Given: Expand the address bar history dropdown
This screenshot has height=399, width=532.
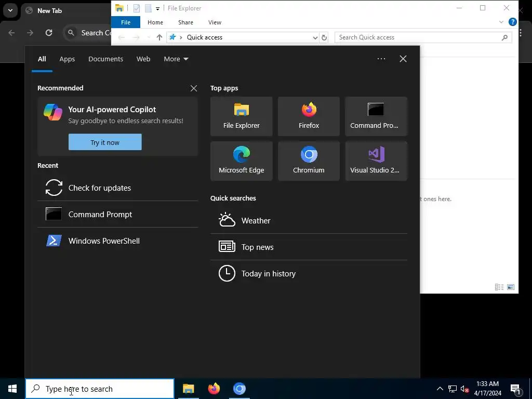Looking at the screenshot, I should (x=315, y=37).
